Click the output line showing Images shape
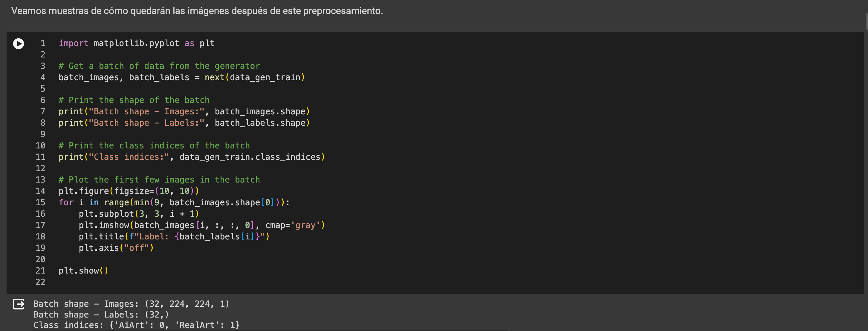 (131, 304)
